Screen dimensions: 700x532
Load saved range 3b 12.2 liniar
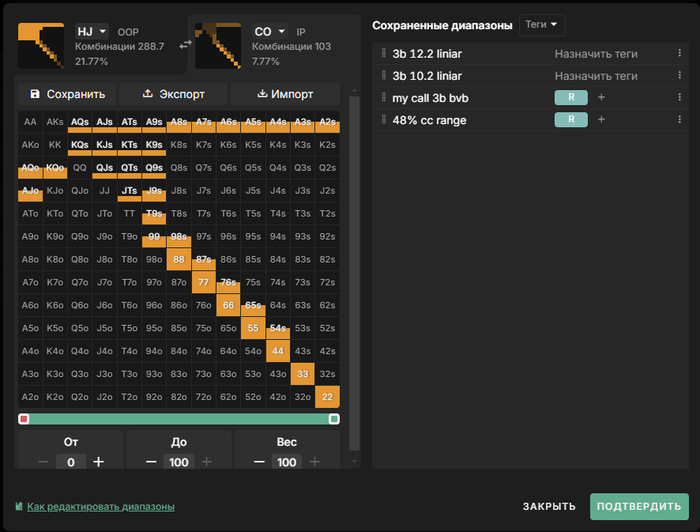tap(427, 54)
